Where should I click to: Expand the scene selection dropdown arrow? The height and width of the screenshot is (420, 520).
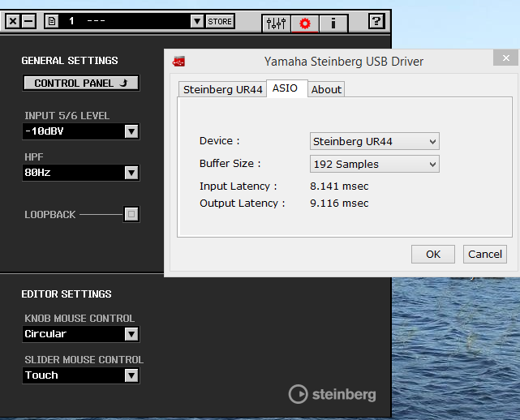tap(197, 21)
